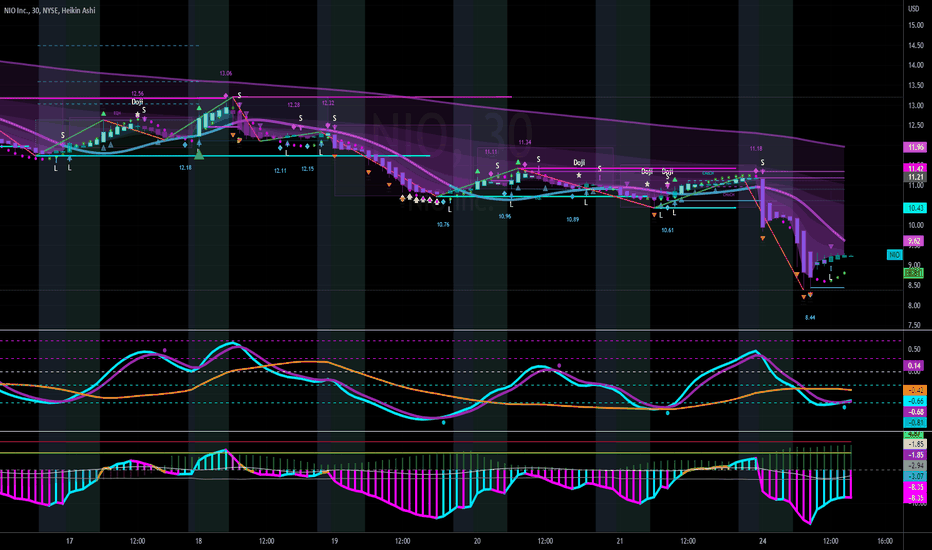Click the 13.06 swing high label
The height and width of the screenshot is (550, 932).
click(x=226, y=74)
